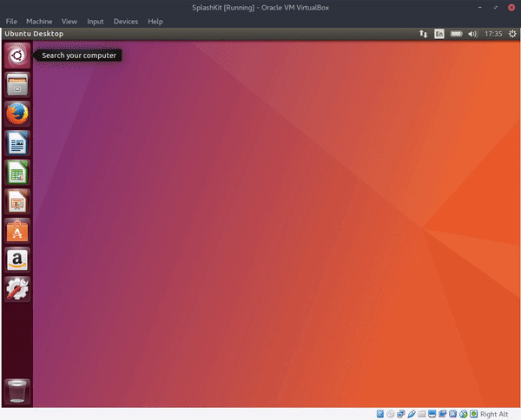Click the optical disc status bar icon
The width and height of the screenshot is (521, 420).
click(x=391, y=414)
